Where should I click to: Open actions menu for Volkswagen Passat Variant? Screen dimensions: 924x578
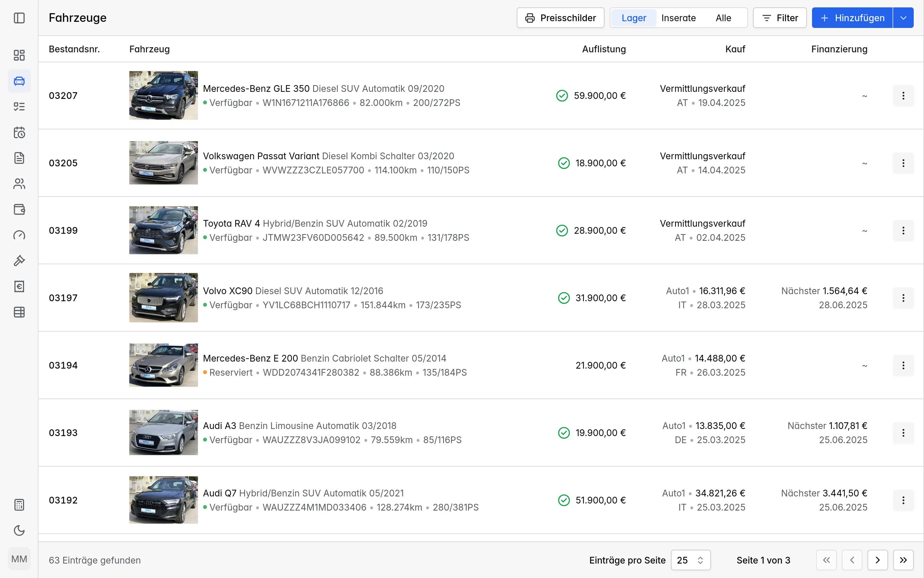tap(903, 163)
